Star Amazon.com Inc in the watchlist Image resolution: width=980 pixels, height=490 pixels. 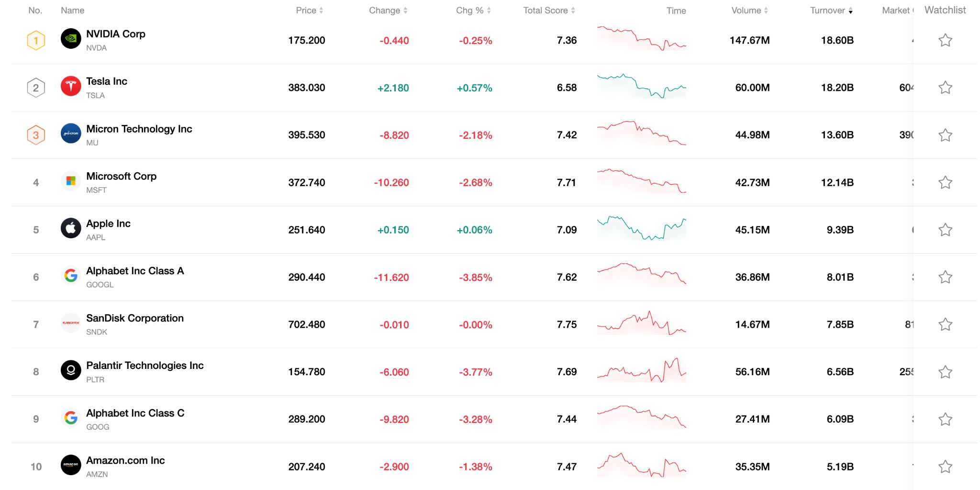pyautogui.click(x=946, y=466)
